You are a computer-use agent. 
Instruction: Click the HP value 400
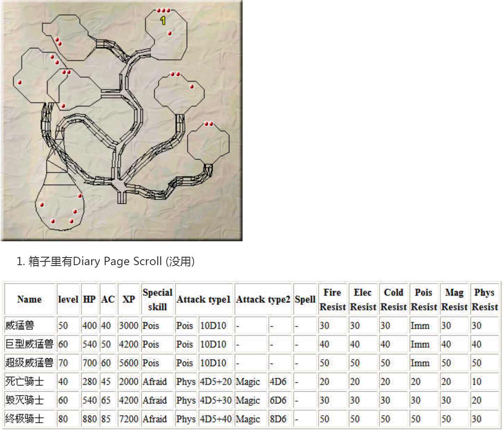(89, 325)
